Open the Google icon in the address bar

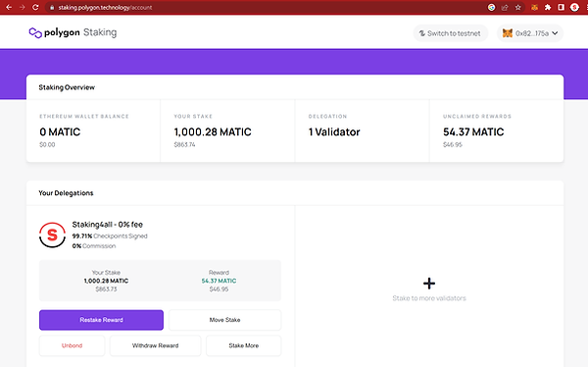tap(491, 7)
